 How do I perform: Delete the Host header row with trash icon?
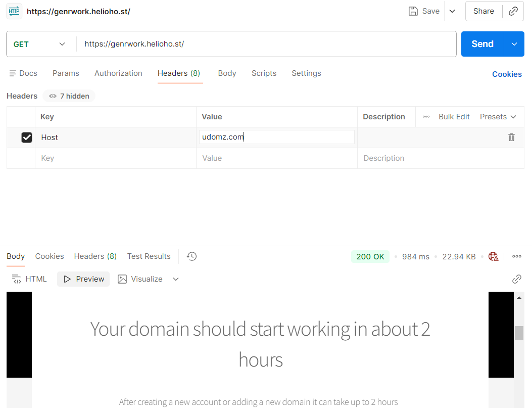click(x=511, y=137)
